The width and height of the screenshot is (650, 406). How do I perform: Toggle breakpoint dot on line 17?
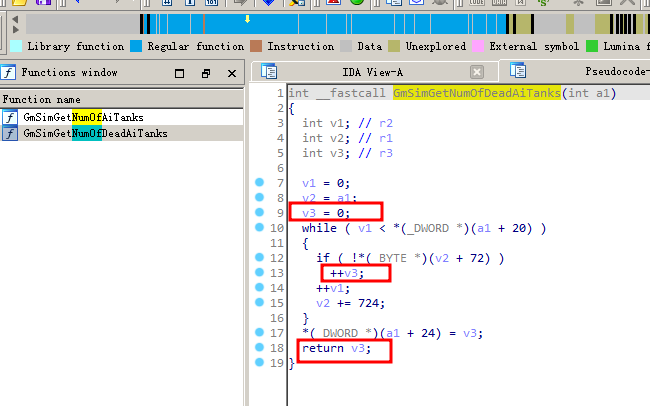(260, 332)
